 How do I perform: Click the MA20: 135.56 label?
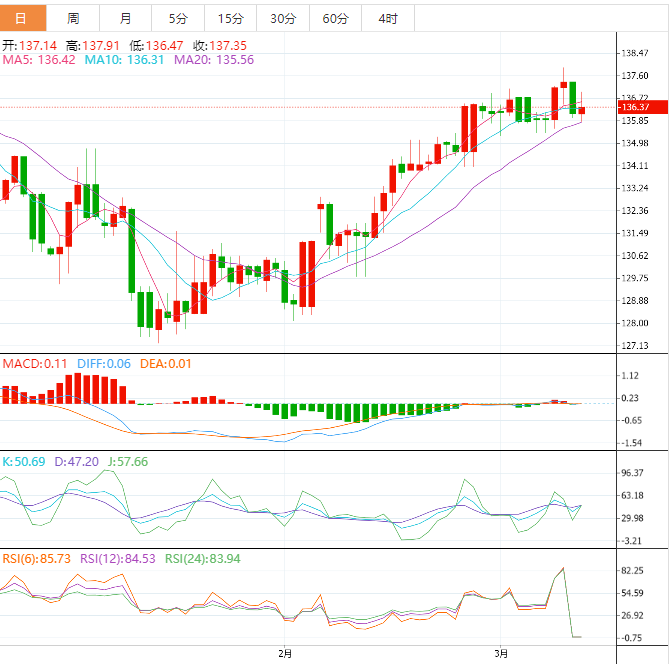pos(214,60)
